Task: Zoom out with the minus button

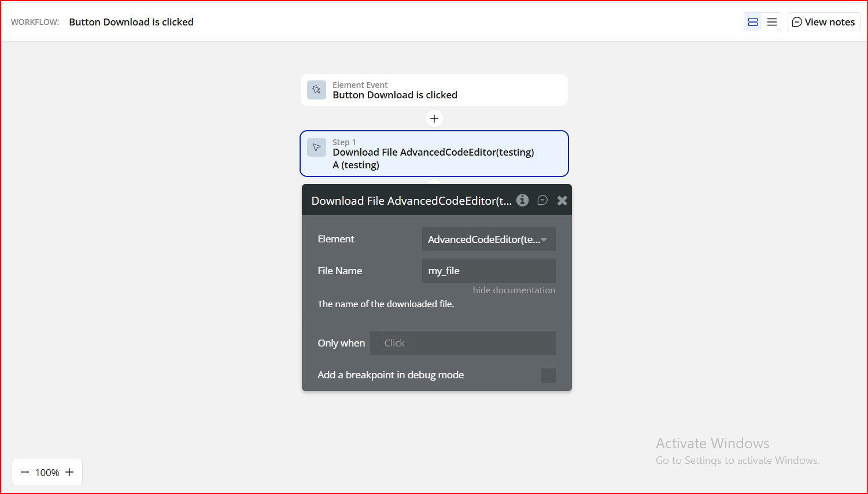Action: (x=25, y=472)
